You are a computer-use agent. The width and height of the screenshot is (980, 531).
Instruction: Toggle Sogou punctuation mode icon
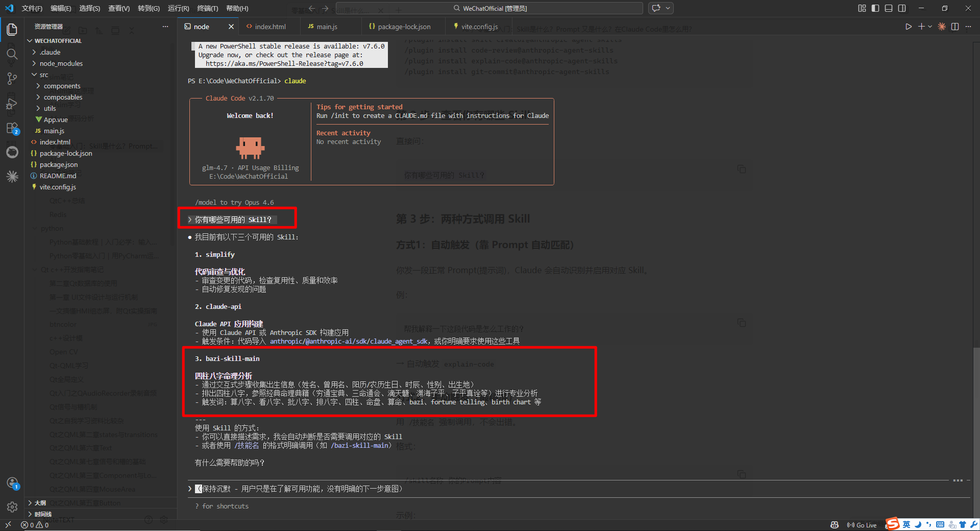pyautogui.click(x=929, y=524)
